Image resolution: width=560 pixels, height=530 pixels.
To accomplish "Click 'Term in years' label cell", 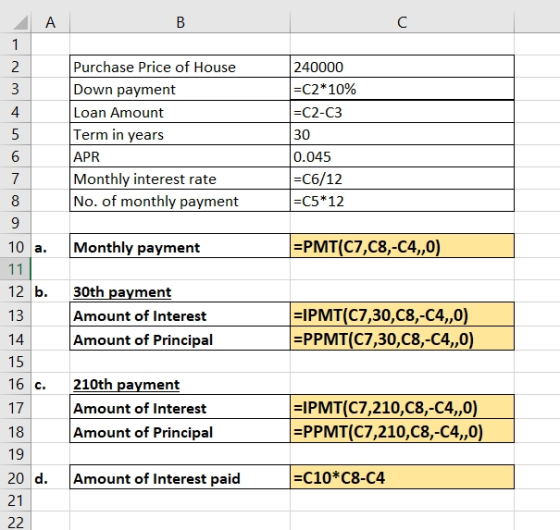I will [180, 134].
